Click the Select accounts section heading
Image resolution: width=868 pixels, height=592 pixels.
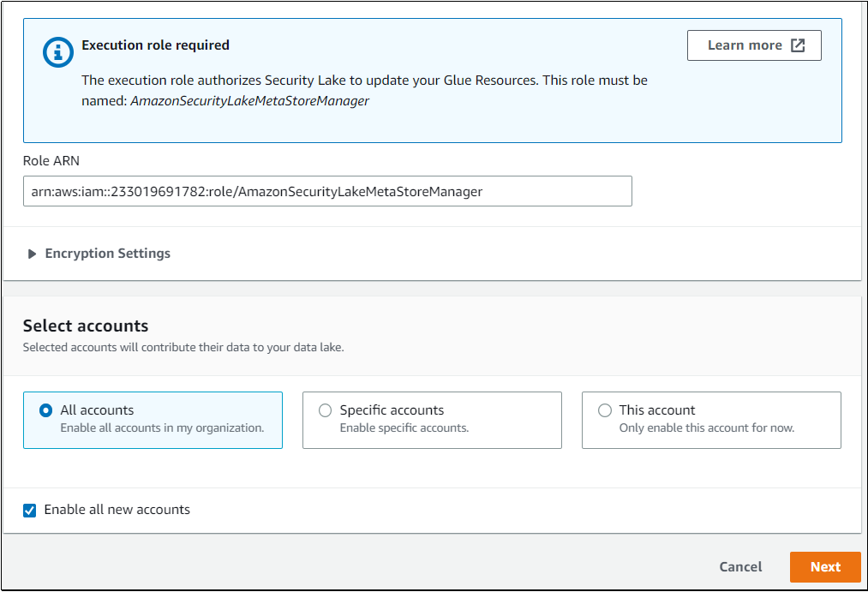(x=86, y=326)
